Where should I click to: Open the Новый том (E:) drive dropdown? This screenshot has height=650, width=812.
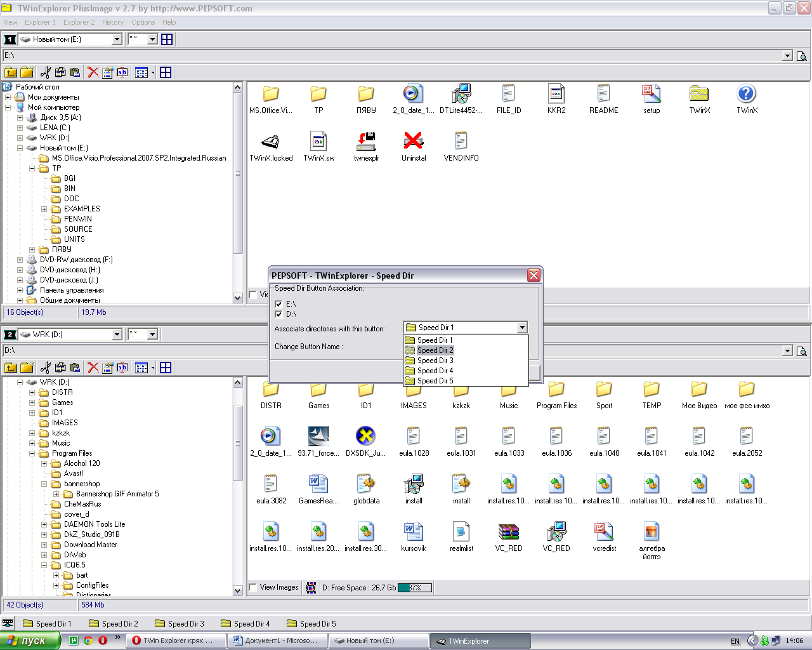(117, 39)
